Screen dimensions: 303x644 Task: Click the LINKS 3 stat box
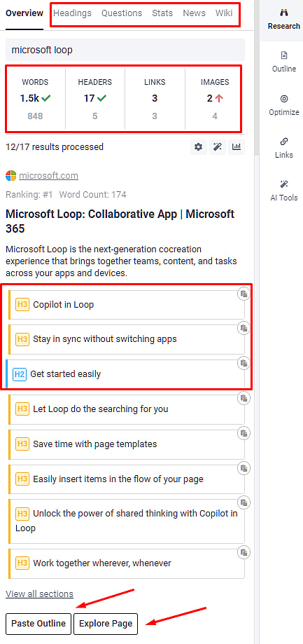pyautogui.click(x=155, y=99)
